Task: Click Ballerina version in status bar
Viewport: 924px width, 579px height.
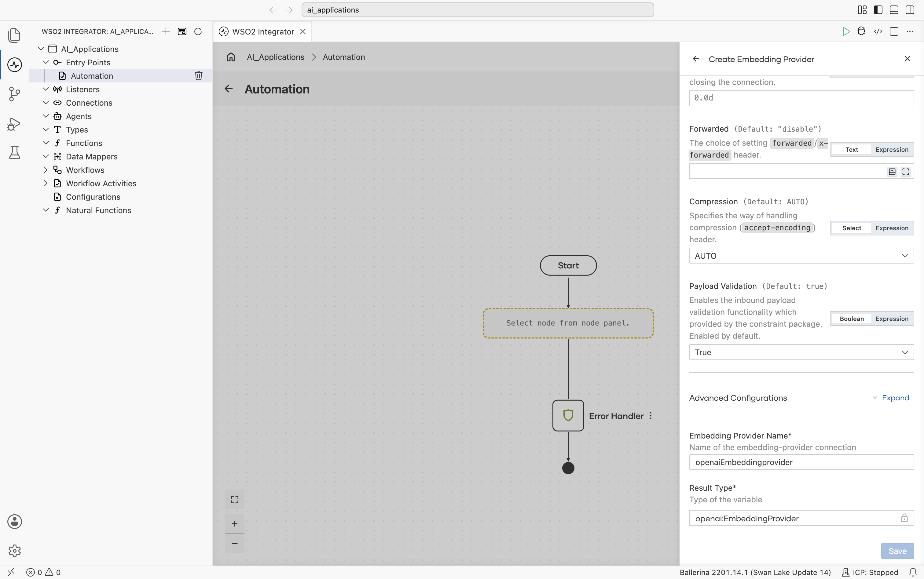Action: (755, 572)
